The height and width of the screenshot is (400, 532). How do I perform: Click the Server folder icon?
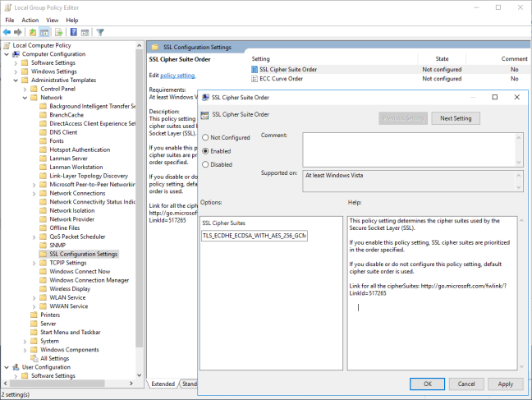[34, 324]
